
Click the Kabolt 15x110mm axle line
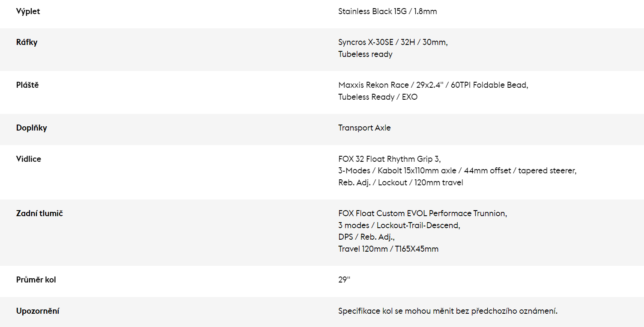[x=457, y=171]
